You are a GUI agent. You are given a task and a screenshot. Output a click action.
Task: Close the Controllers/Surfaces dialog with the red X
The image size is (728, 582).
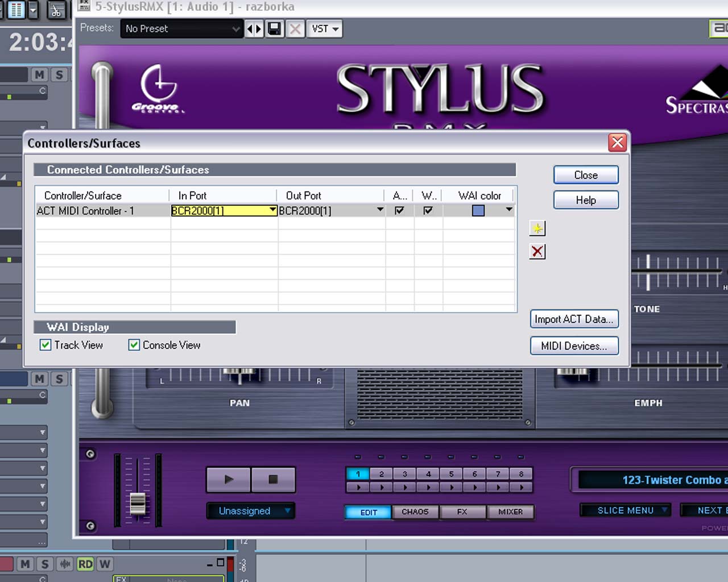pyautogui.click(x=617, y=143)
